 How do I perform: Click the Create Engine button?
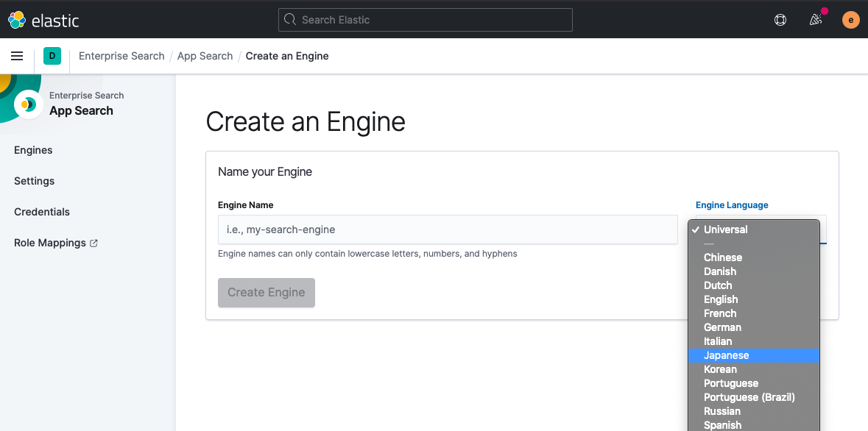pos(267,293)
